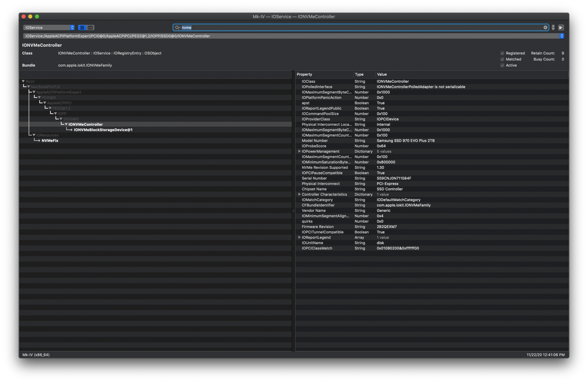Toggle the inspector sidebar icon
The height and width of the screenshot is (383, 588).
click(561, 28)
